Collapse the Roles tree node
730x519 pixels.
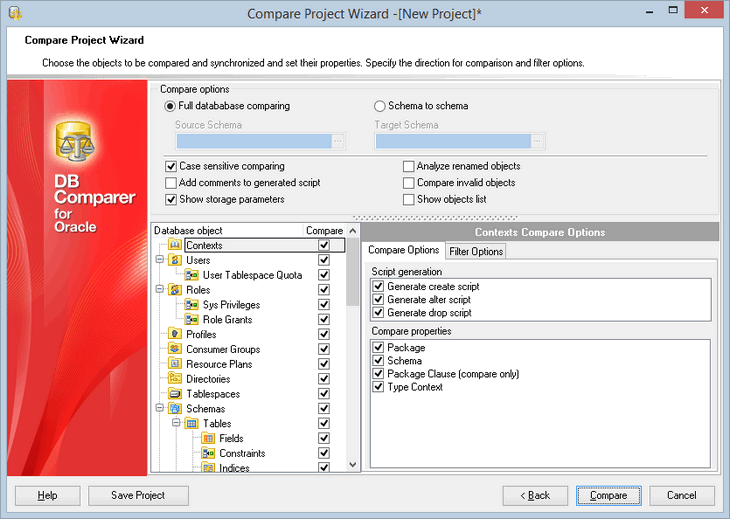160,289
